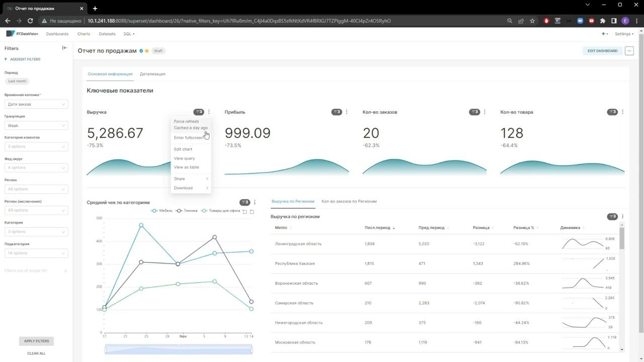Image resolution: width=644 pixels, height=362 pixels.
Task: Collapse the Filters sidebar panel
Action: pyautogui.click(x=64, y=48)
